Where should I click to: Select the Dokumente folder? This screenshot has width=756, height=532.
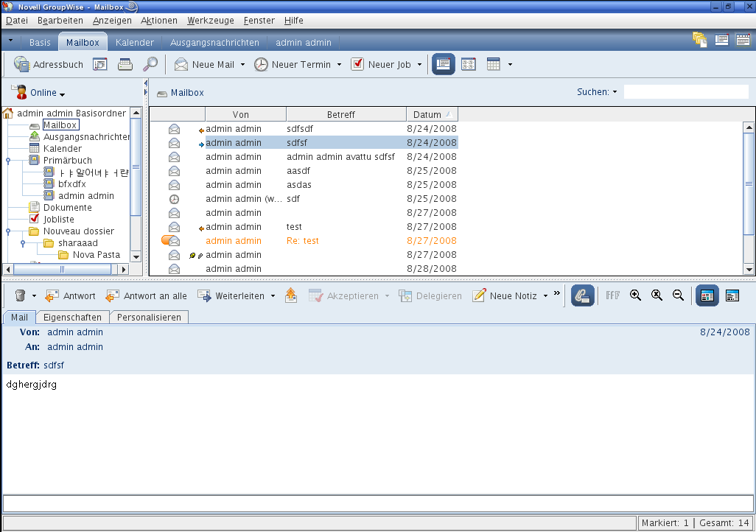coord(67,207)
